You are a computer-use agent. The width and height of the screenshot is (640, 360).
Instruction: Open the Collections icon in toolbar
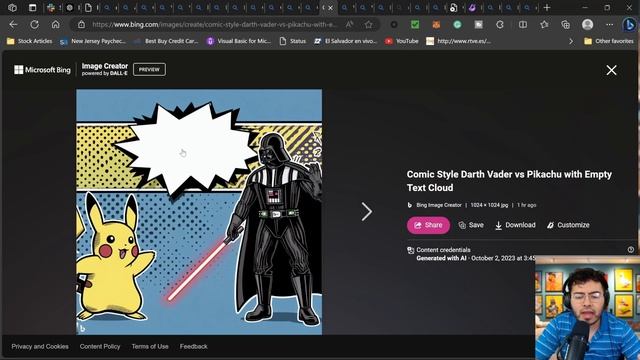tap(565, 24)
